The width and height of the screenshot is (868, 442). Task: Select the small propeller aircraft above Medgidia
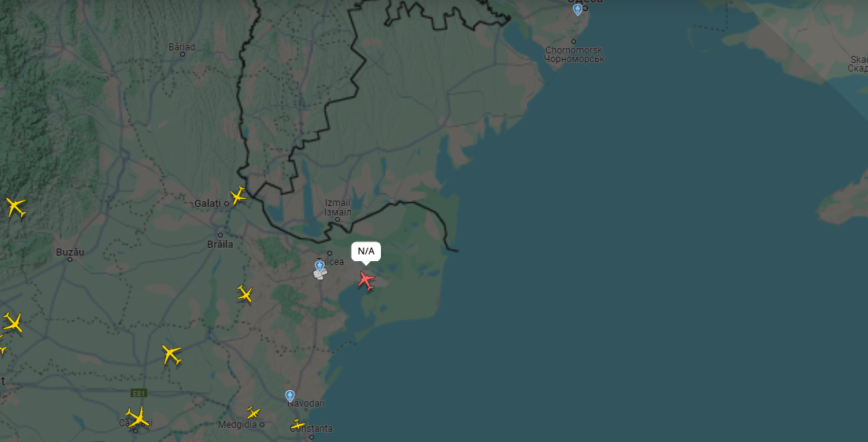pyautogui.click(x=253, y=413)
